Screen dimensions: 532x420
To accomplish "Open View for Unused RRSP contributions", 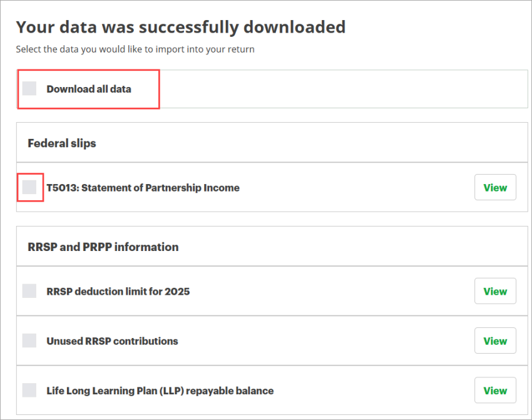I will [495, 341].
